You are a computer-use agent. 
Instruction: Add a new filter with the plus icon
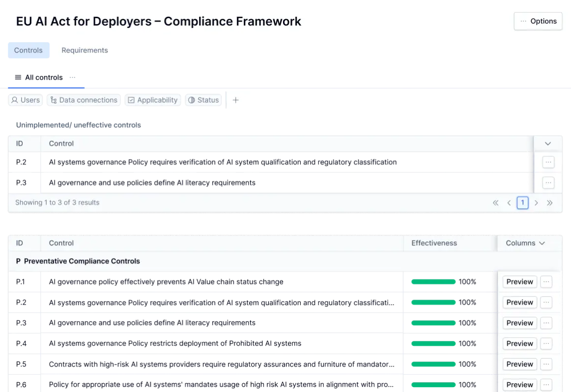235,100
